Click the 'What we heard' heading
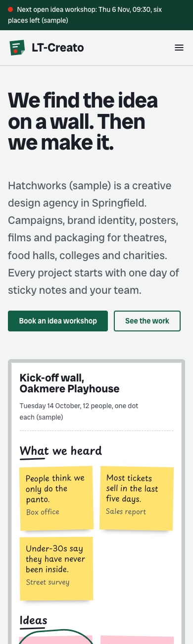Screen dimensions: 193x644 60,451
